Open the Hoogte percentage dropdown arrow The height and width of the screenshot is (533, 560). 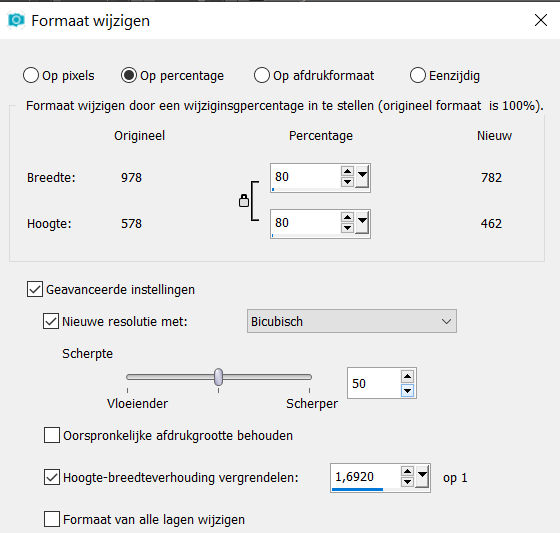pos(362,223)
